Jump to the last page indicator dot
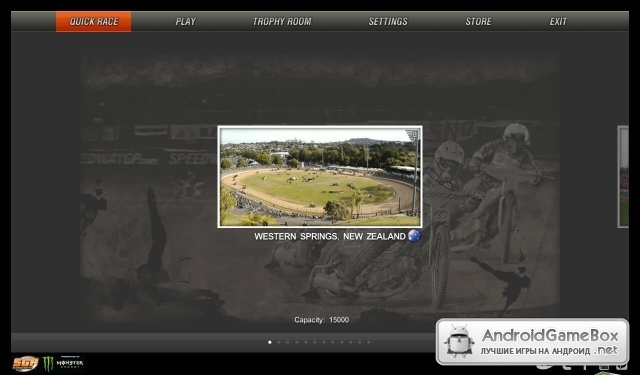The width and height of the screenshot is (640, 375). [x=369, y=342]
